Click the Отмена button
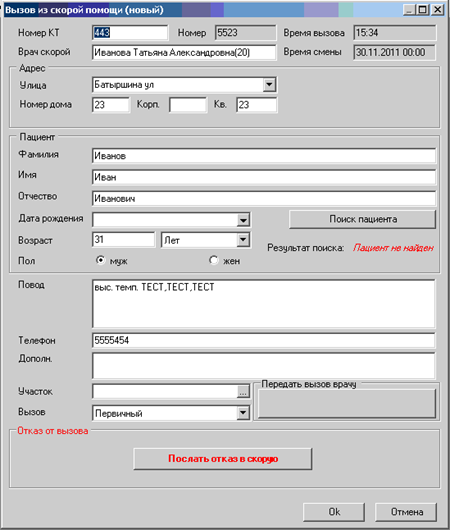Viewport: 450px width, 530px height. 406,512
